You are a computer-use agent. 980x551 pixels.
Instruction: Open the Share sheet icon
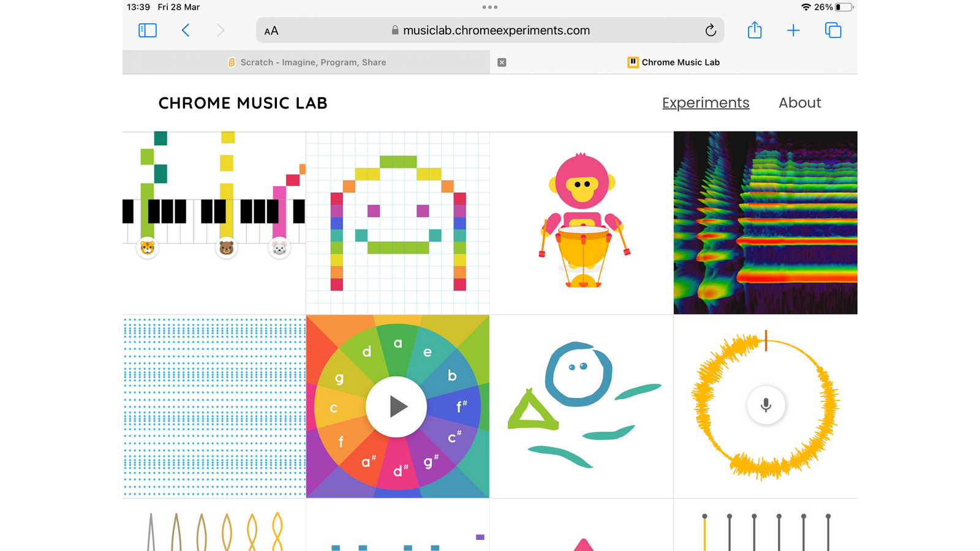[755, 29]
